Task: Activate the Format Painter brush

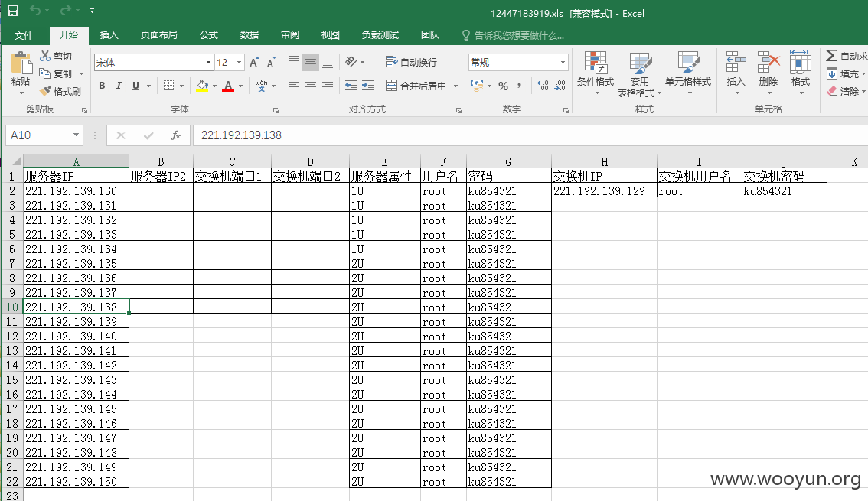Action: pyautogui.click(x=45, y=91)
